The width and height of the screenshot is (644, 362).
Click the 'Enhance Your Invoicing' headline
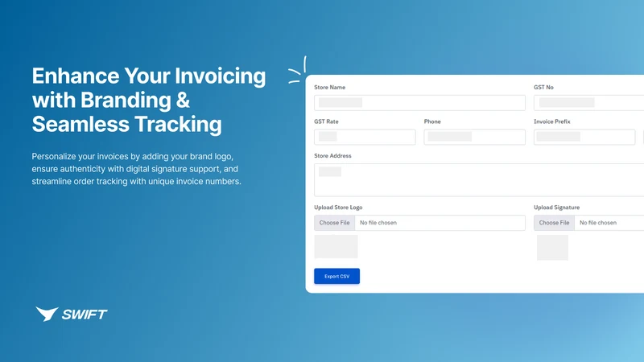point(149,100)
